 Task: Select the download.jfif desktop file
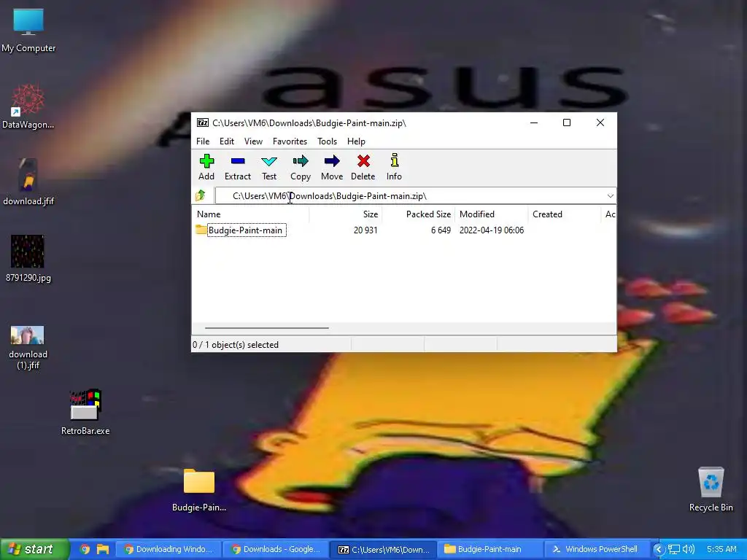[x=28, y=182]
